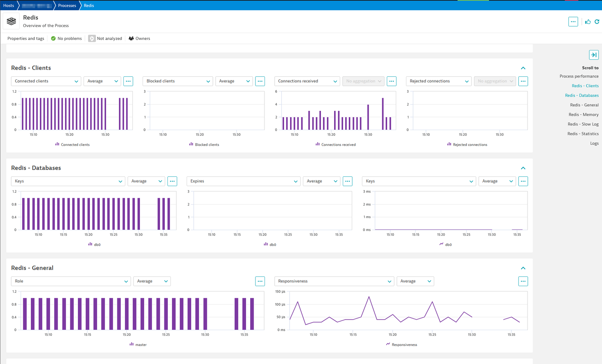Toggle the Blocked clients legend entry
This screenshot has width=602, height=364.
[x=204, y=144]
